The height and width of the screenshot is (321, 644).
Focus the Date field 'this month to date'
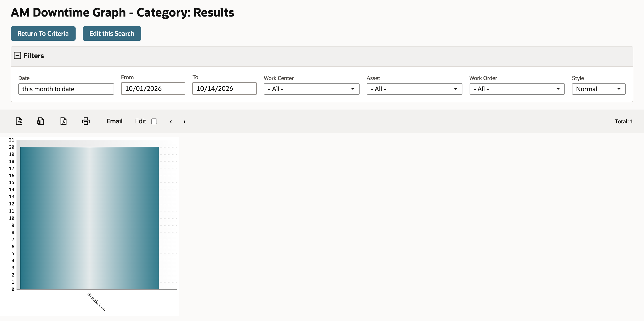pyautogui.click(x=66, y=89)
